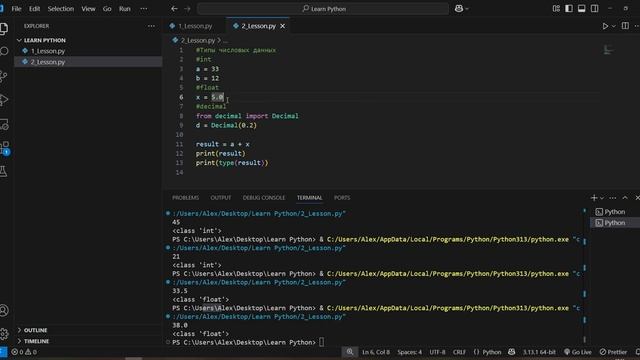Change line endings via CRLF
The width and height of the screenshot is (640, 360).
click(459, 352)
